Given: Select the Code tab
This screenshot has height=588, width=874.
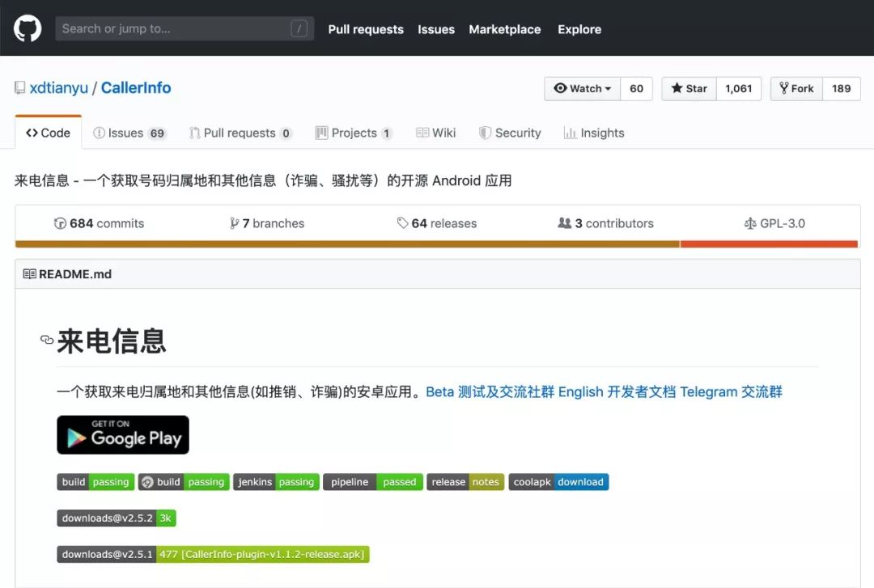Looking at the screenshot, I should pos(48,133).
